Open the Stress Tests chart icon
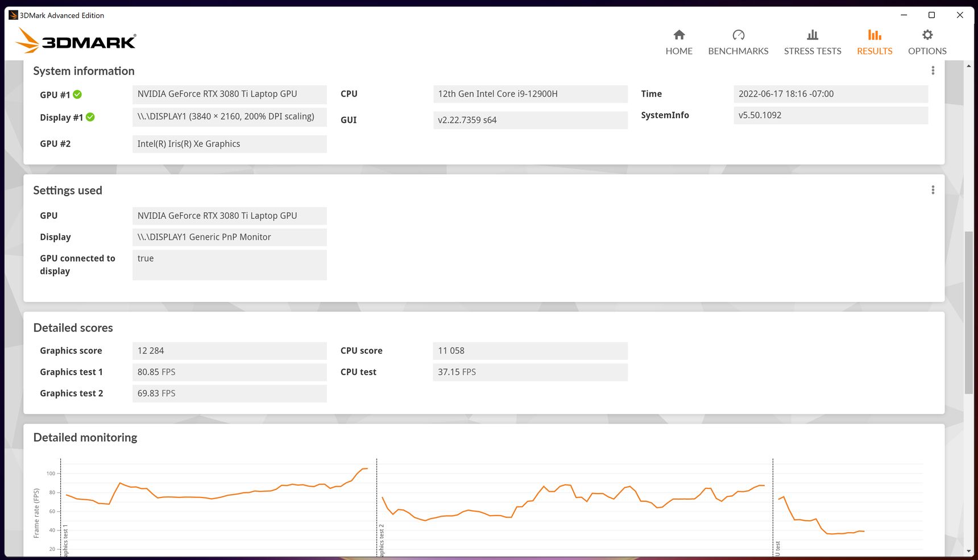 (x=813, y=35)
